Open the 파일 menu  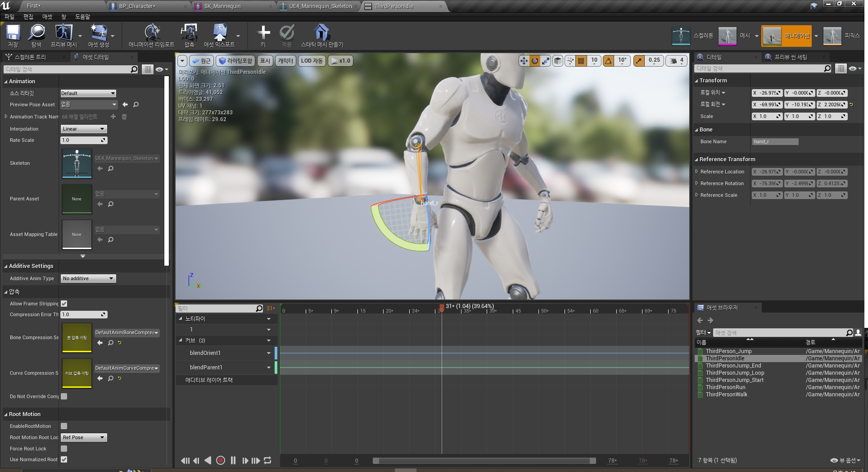9,17
